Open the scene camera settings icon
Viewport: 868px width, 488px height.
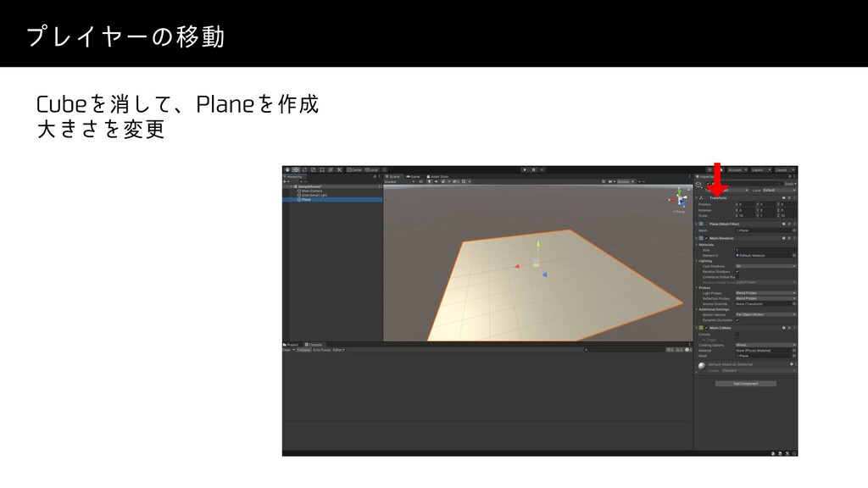click(x=611, y=181)
